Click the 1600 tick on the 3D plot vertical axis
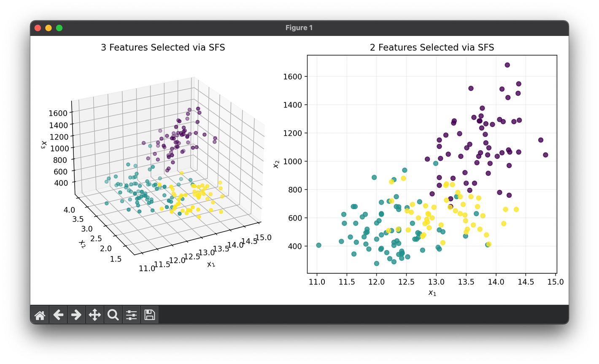 58,113
